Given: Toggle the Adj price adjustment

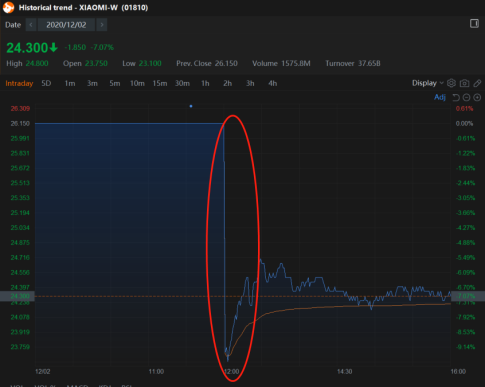Looking at the screenshot, I should click(440, 97).
